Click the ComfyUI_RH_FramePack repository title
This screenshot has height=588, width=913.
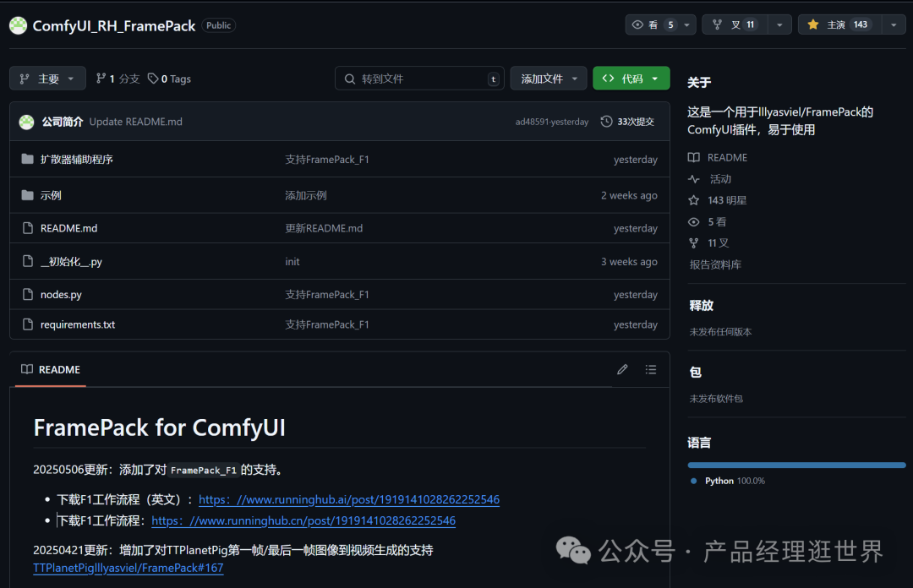pos(114,25)
